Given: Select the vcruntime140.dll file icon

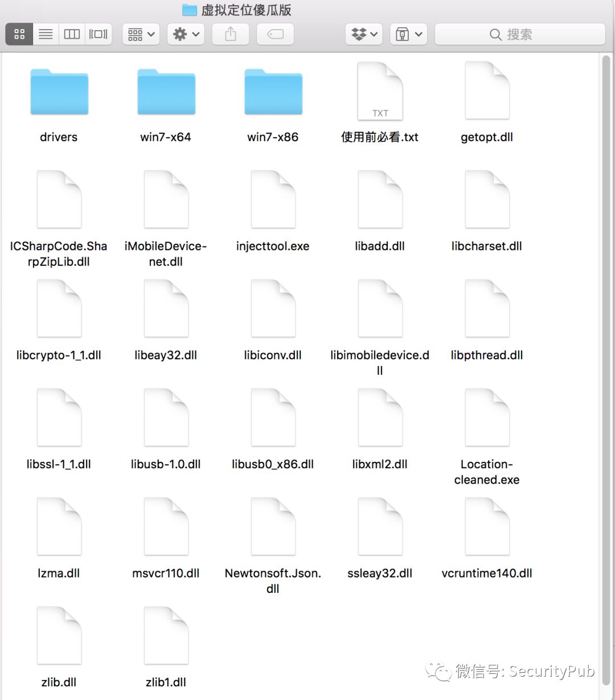Looking at the screenshot, I should (487, 527).
